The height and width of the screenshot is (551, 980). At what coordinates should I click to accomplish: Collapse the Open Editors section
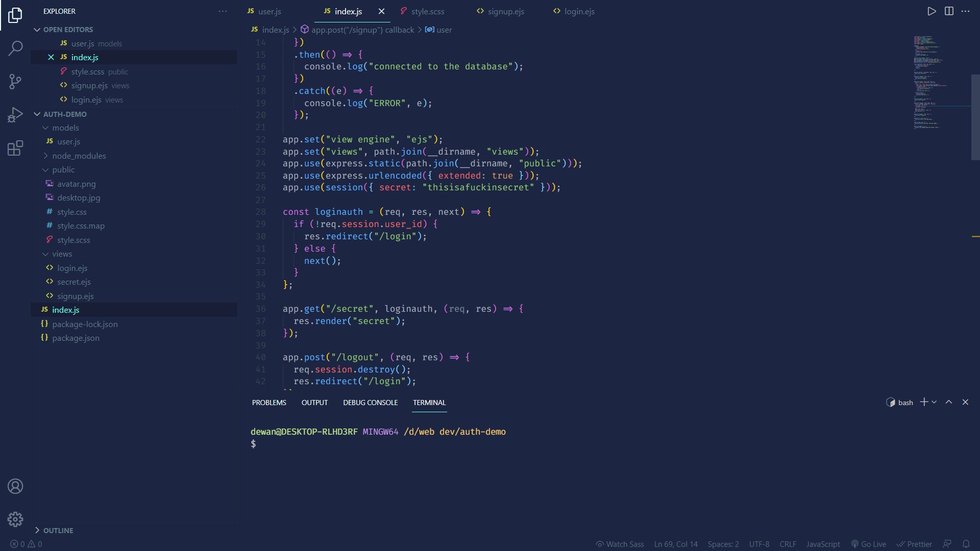click(x=67, y=30)
